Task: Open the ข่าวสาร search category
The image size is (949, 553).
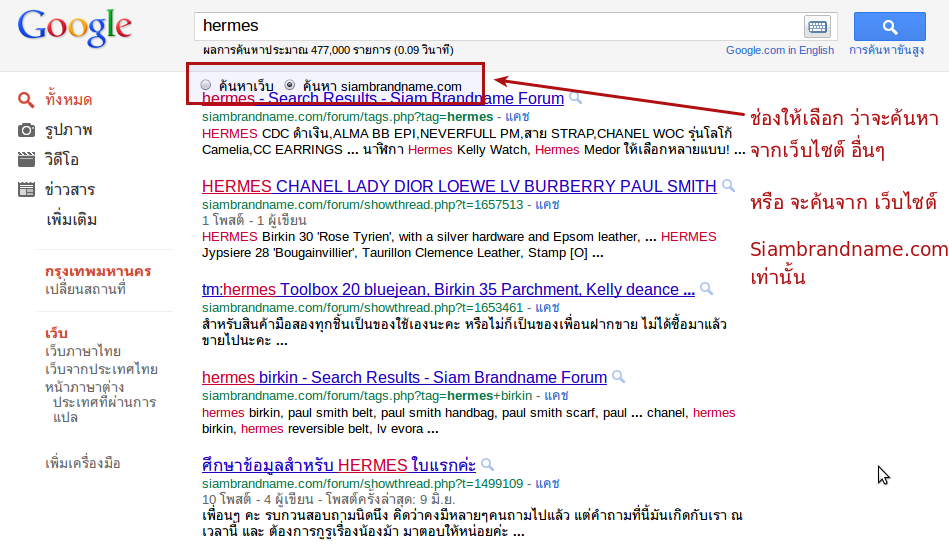Action: click(70, 189)
